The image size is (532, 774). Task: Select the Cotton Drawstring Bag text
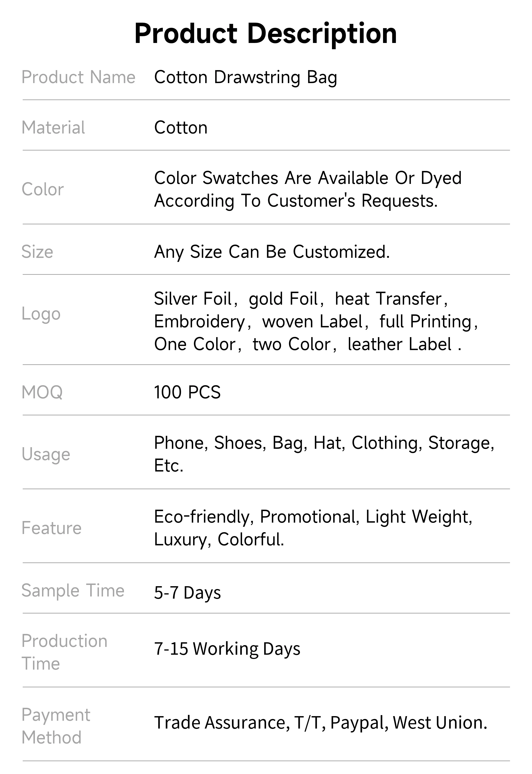245,77
